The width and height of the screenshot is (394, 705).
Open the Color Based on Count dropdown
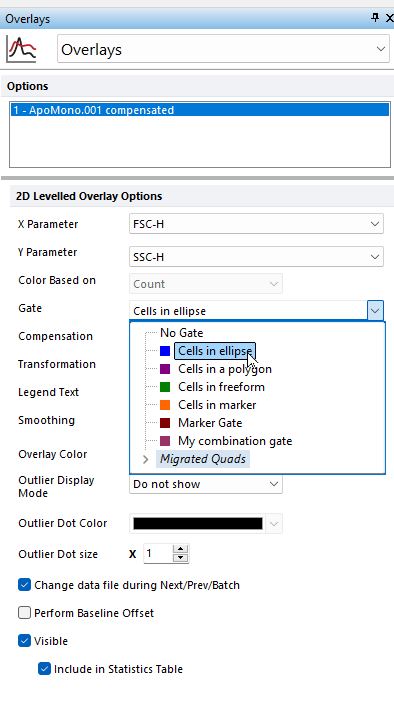pyautogui.click(x=206, y=284)
